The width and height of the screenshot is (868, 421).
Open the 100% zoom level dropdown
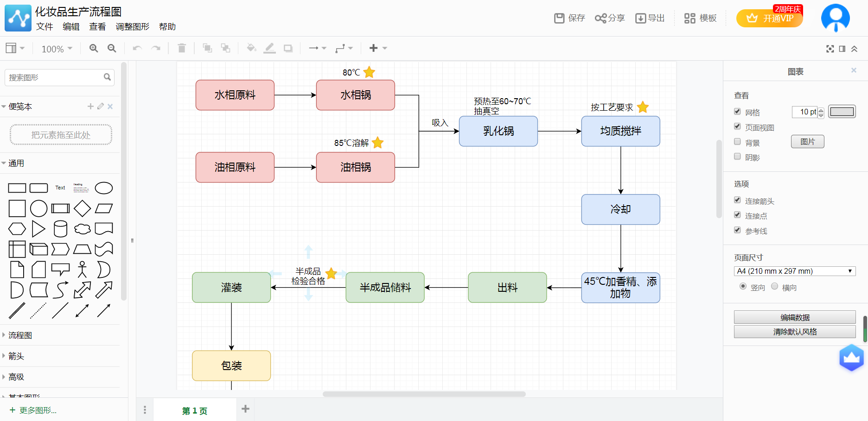click(x=57, y=49)
